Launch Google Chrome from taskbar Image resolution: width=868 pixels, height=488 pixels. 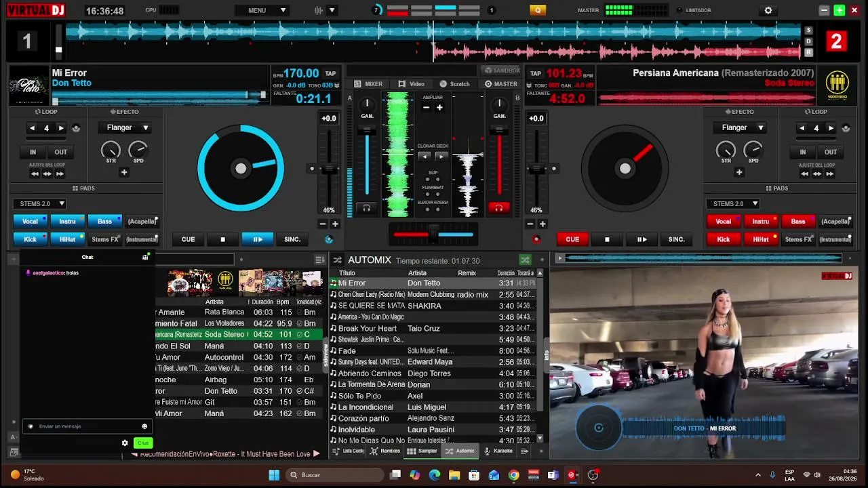click(x=513, y=475)
